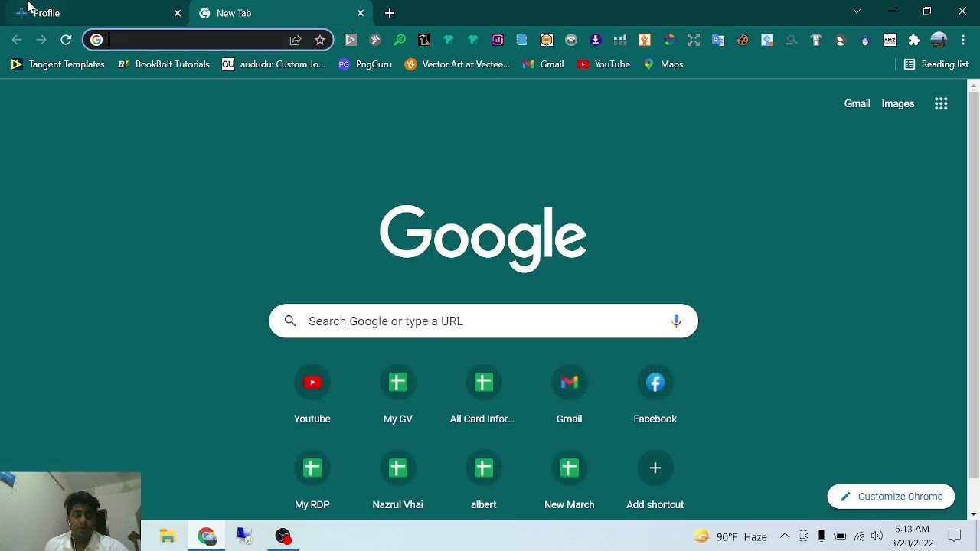The width and height of the screenshot is (980, 551).
Task: Switch to the Profile tab
Action: [95, 13]
